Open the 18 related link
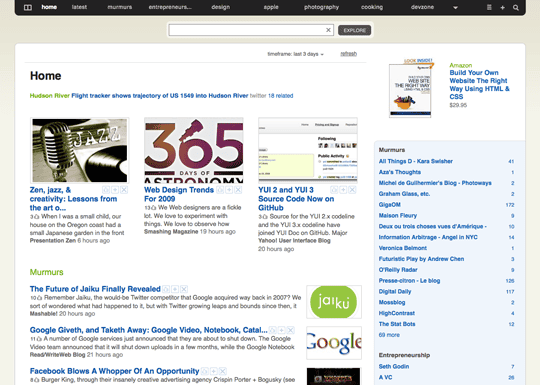540x385 pixels. click(280, 96)
